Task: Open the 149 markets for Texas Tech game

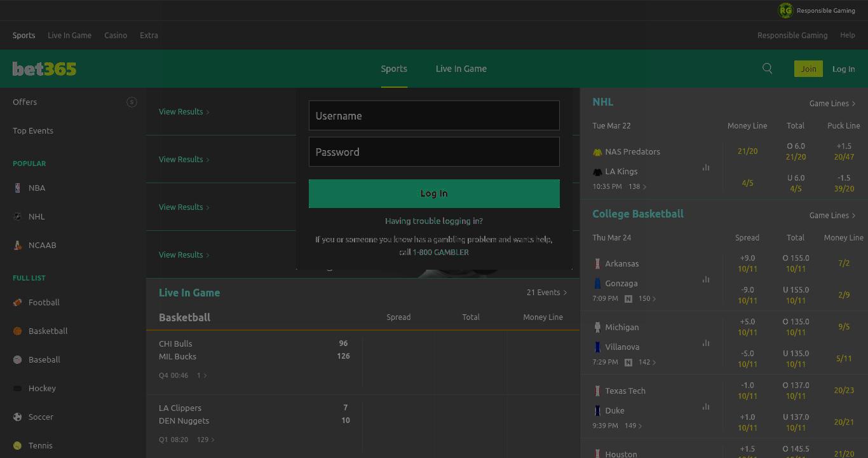Action: pos(634,426)
